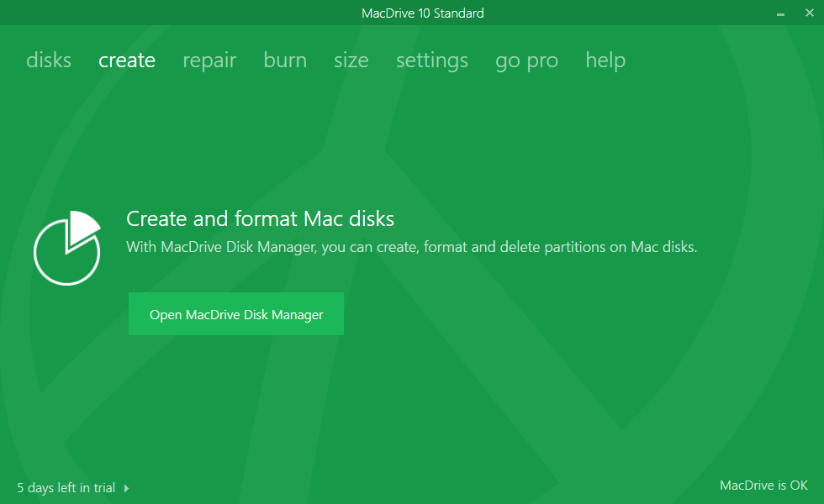Screen dimensions: 824x504
Task: Select the create tab
Action: pos(127,60)
